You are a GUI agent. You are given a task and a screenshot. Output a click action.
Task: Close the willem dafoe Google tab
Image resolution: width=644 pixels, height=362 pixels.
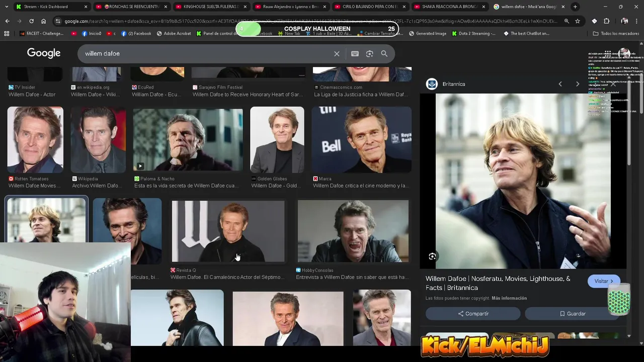point(562,7)
